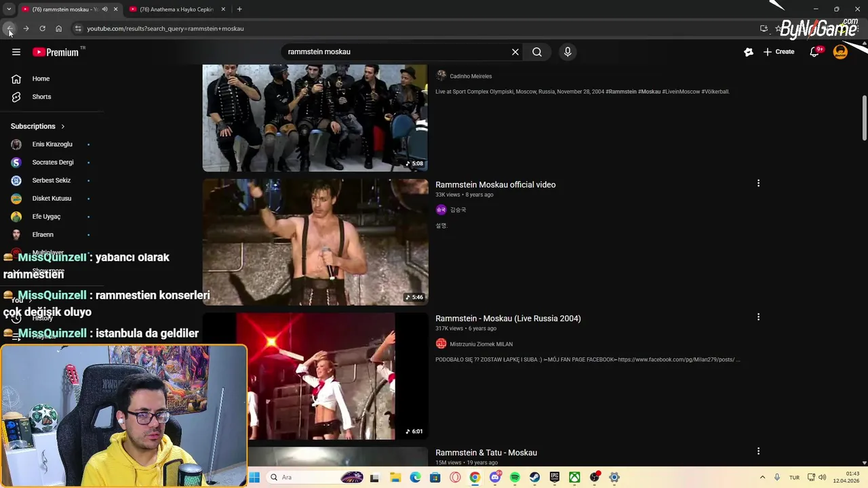Open Epic Games Launcher from taskbar

pos(555,477)
